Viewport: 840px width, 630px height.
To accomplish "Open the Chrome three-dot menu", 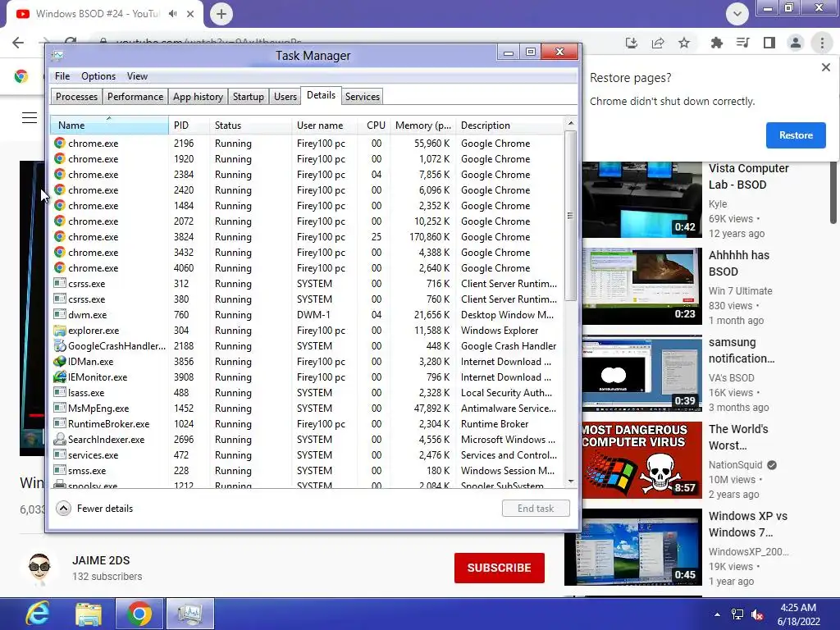I will point(822,43).
